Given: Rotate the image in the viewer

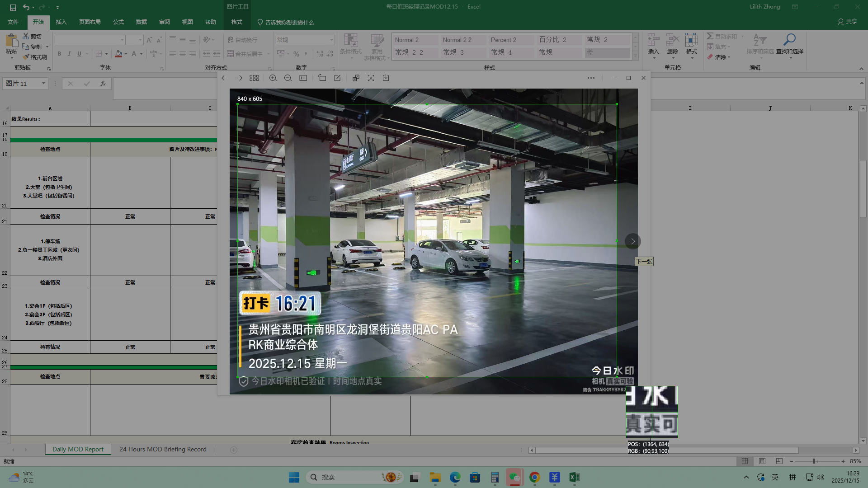Looking at the screenshot, I should [x=322, y=78].
